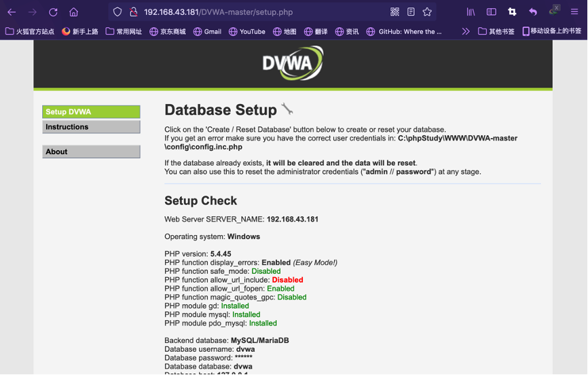Screen dimensions: 588x375
Task: Click the PHP version 5.4.45 text
Action: (198, 254)
